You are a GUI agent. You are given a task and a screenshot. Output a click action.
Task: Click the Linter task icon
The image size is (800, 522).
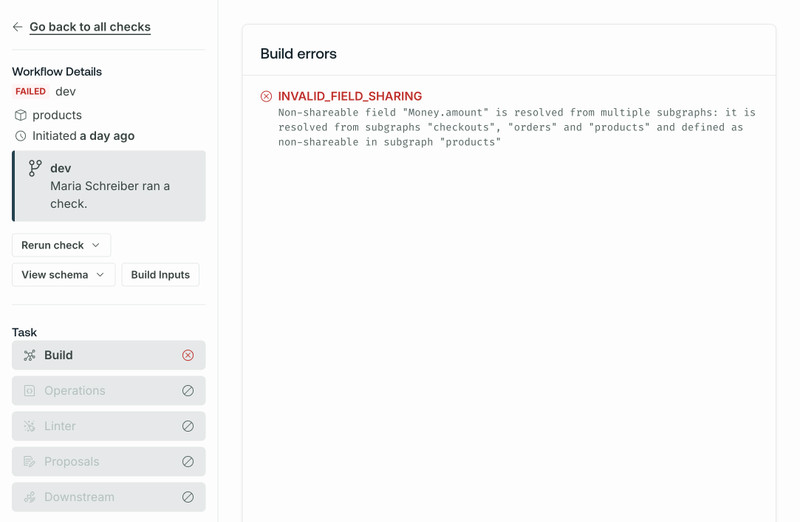pos(30,426)
